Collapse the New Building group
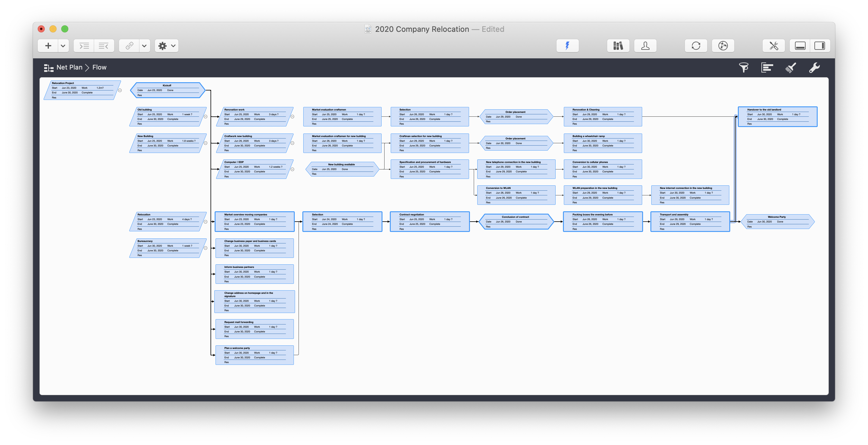 coord(206,143)
